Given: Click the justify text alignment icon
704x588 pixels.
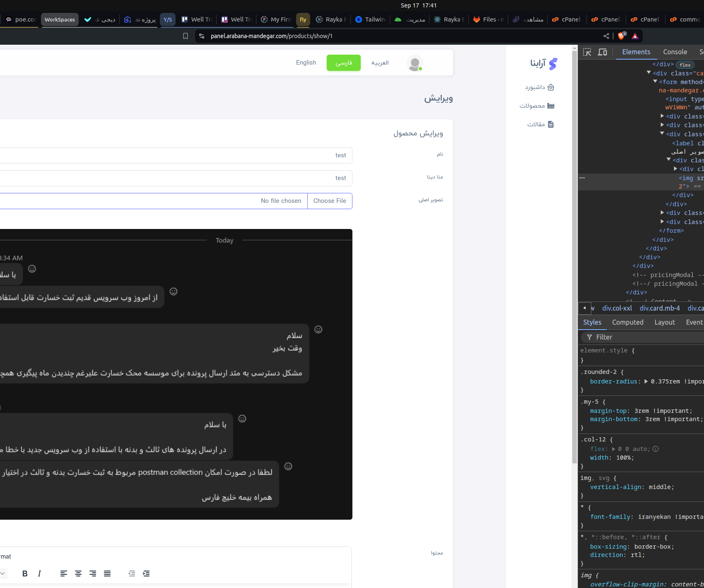Looking at the screenshot, I should tap(107, 574).
